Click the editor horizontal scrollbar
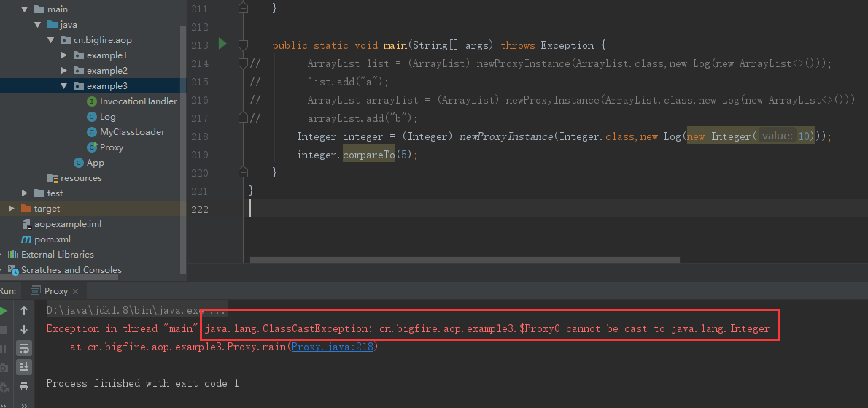Image resolution: width=868 pixels, height=408 pixels. point(465,260)
